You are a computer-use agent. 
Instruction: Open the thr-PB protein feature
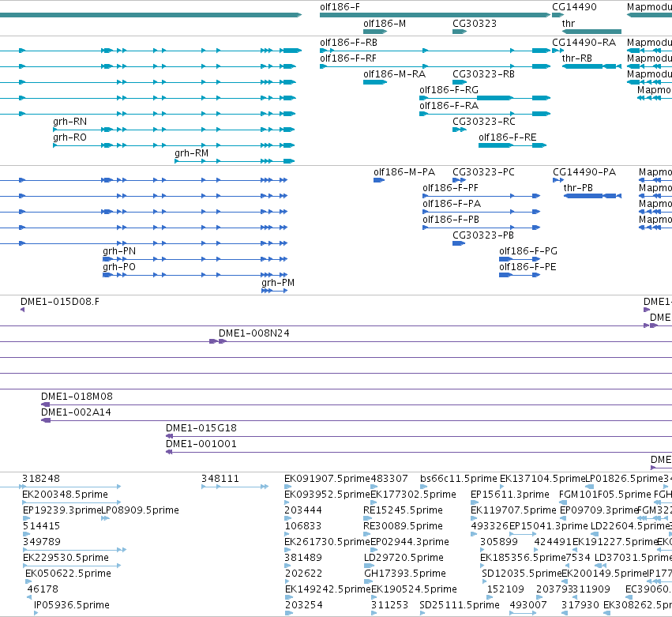click(592, 196)
